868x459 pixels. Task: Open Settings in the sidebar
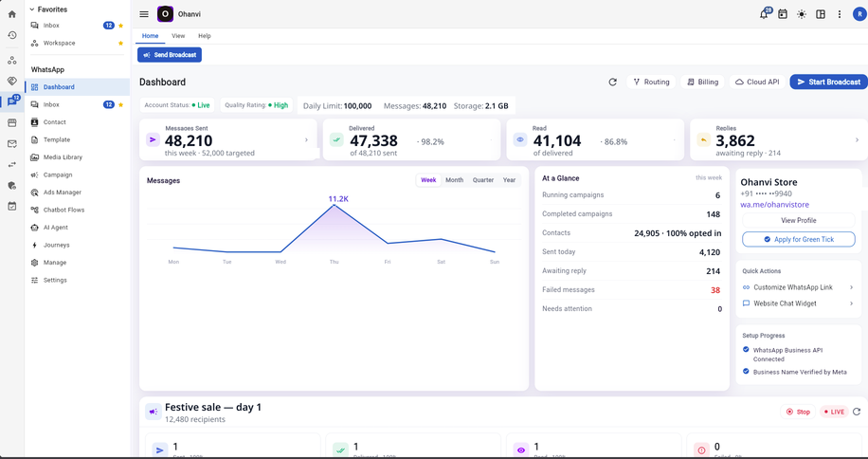[x=78, y=280]
